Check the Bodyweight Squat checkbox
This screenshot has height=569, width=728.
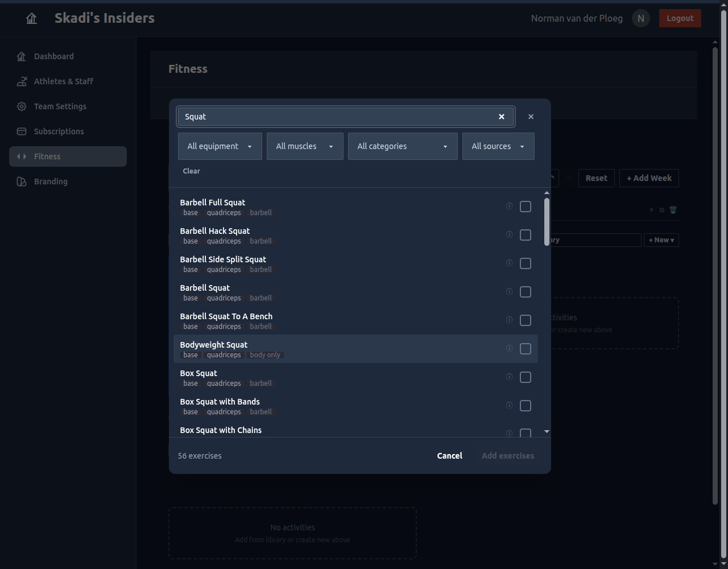526,349
